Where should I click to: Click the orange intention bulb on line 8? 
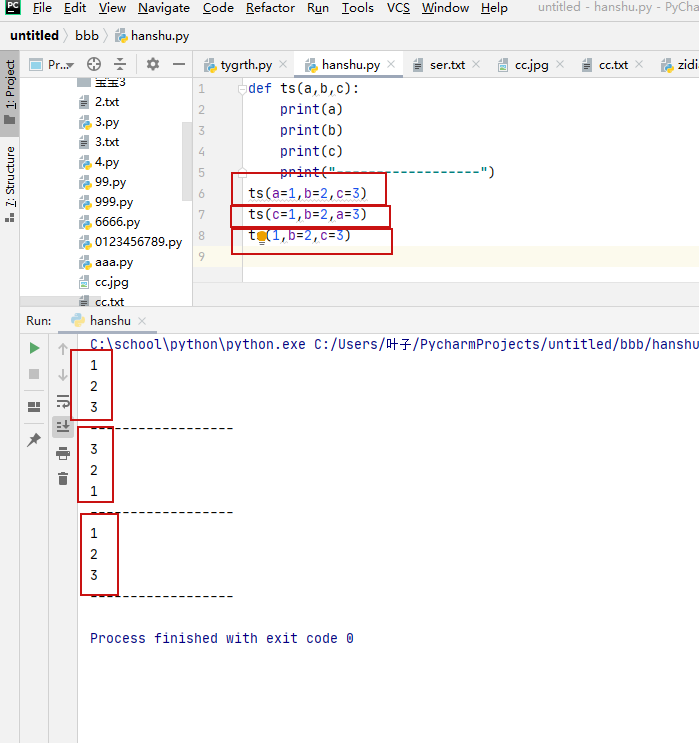click(x=262, y=236)
